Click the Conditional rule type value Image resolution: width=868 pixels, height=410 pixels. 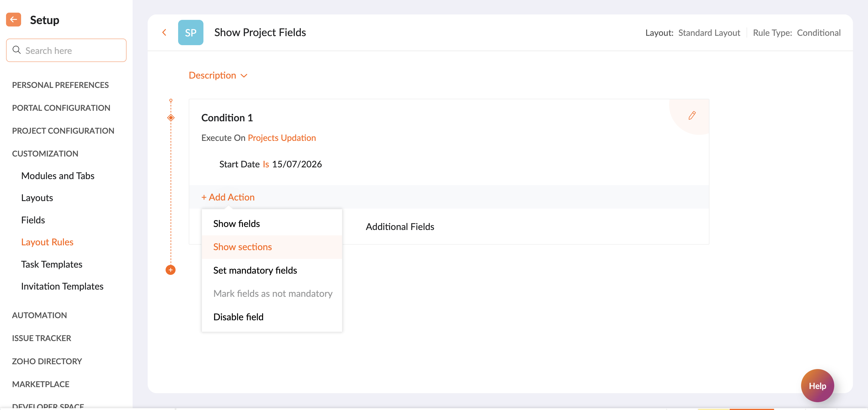pos(819,33)
